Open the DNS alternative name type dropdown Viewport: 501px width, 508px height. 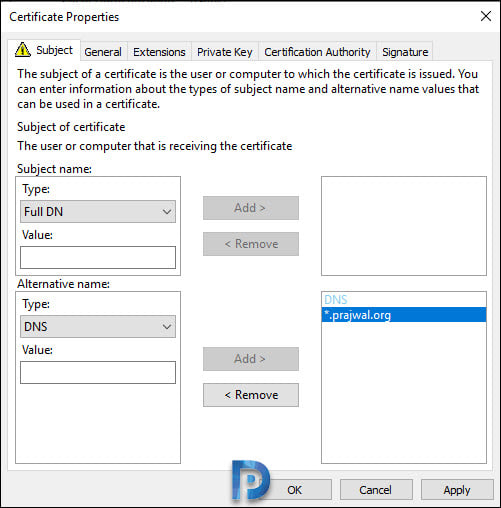[x=98, y=326]
